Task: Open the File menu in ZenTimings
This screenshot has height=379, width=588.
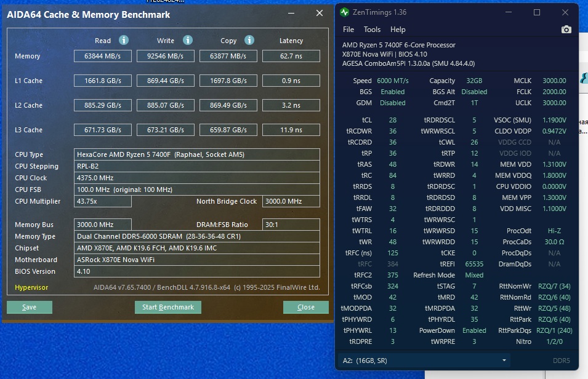Action: tap(348, 30)
